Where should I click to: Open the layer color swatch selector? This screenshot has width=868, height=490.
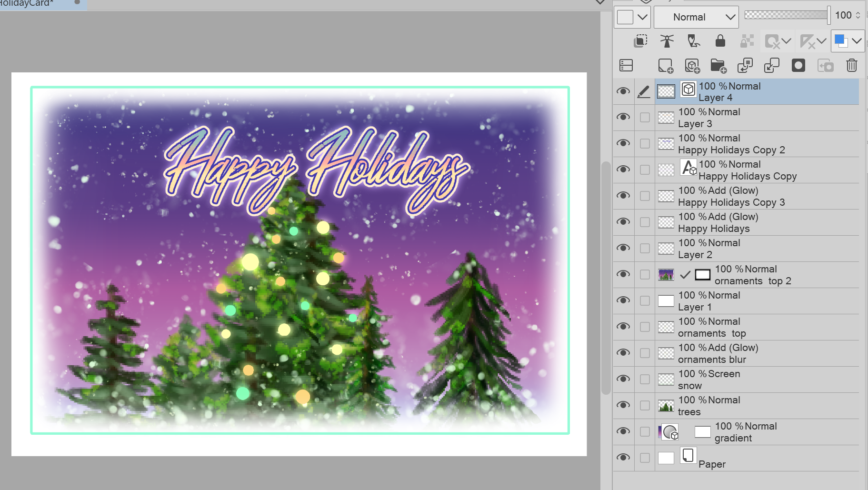(841, 41)
